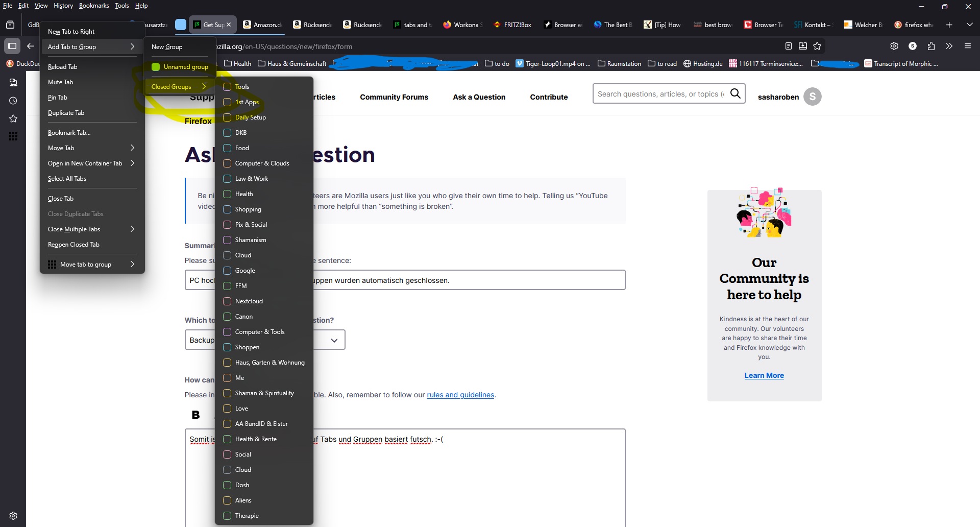Open the hamburger application menu

(x=967, y=46)
